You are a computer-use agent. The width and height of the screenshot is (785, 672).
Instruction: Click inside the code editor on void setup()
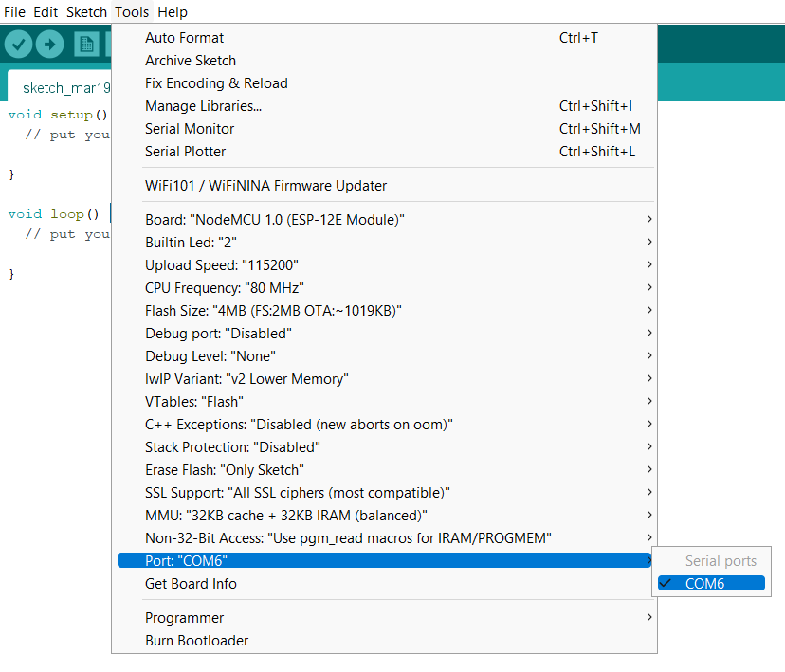click(x=57, y=115)
